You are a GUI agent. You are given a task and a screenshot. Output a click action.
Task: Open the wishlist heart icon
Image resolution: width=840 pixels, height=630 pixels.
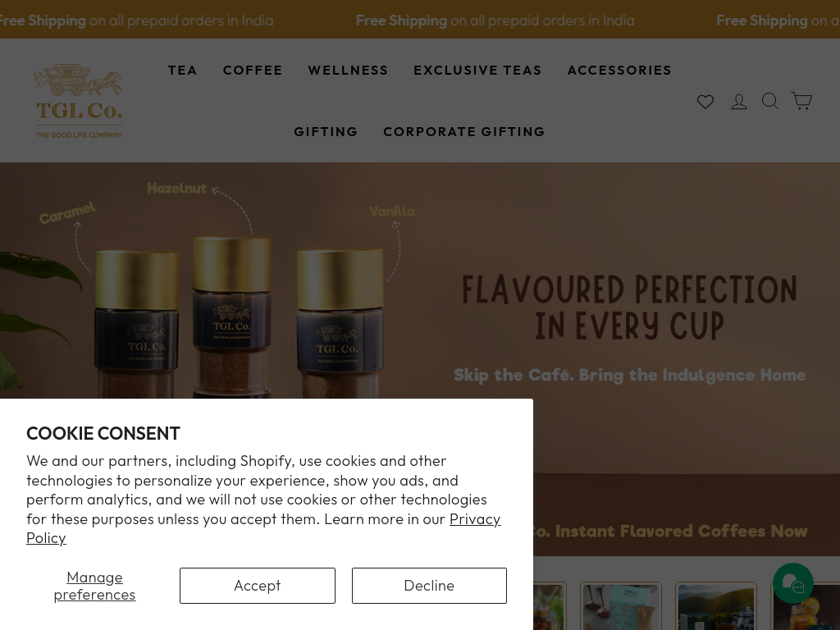(x=705, y=101)
